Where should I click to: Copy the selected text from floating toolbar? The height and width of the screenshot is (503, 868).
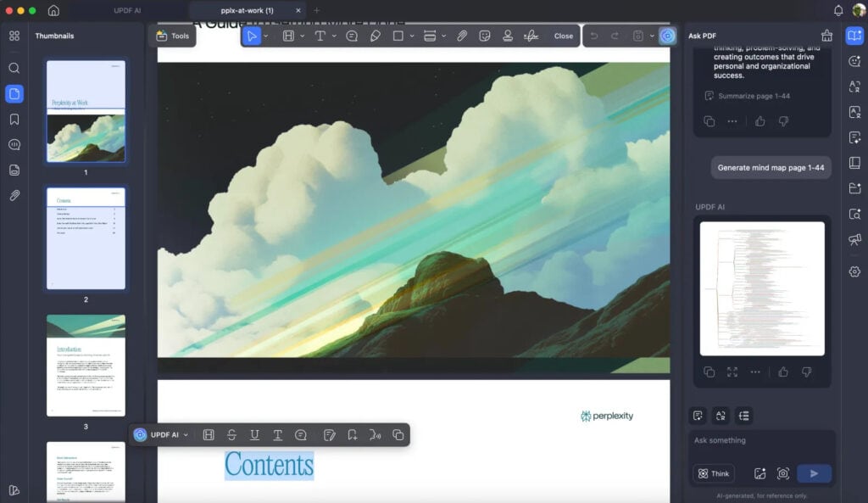click(398, 435)
